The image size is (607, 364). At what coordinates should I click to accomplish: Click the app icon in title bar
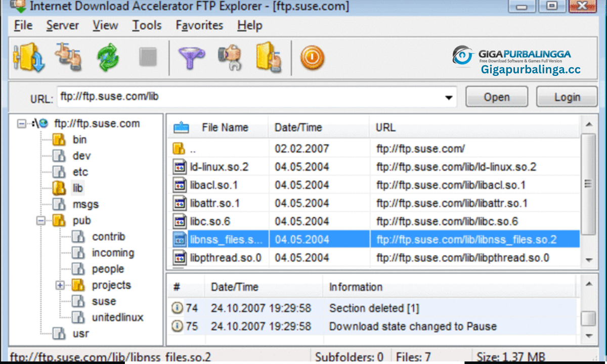tap(18, 6)
